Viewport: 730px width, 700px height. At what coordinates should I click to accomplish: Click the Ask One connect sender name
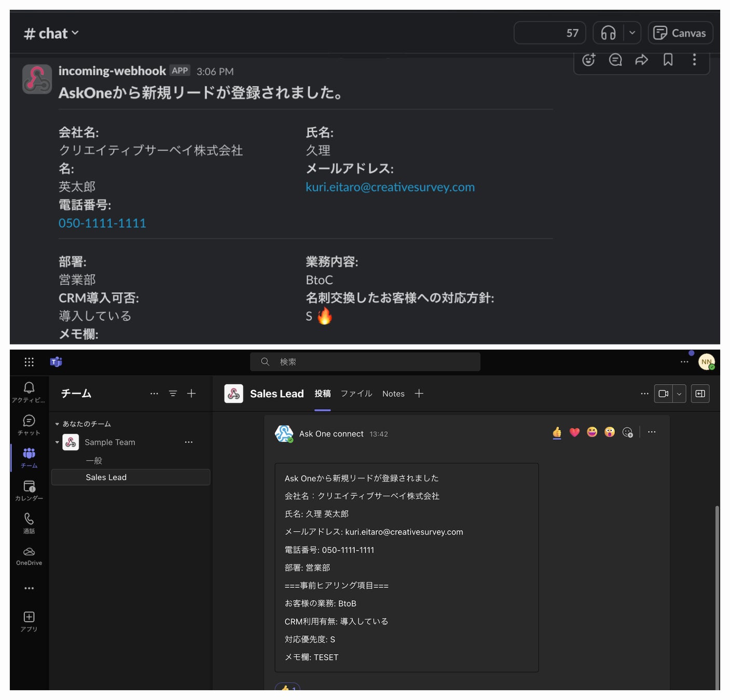(331, 433)
